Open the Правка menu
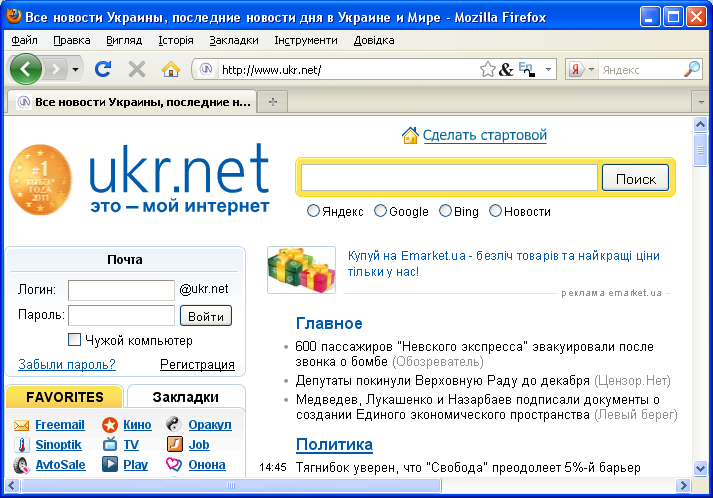 71,40
